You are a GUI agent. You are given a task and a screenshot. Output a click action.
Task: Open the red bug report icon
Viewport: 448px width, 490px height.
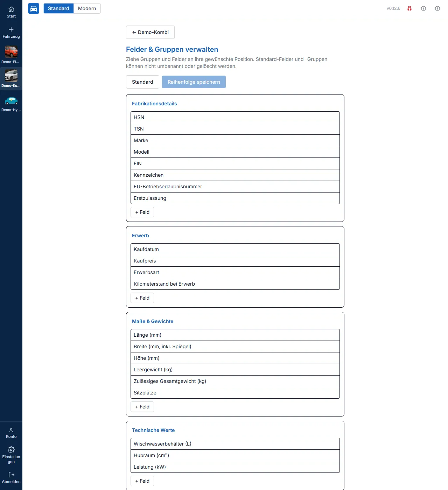409,8
